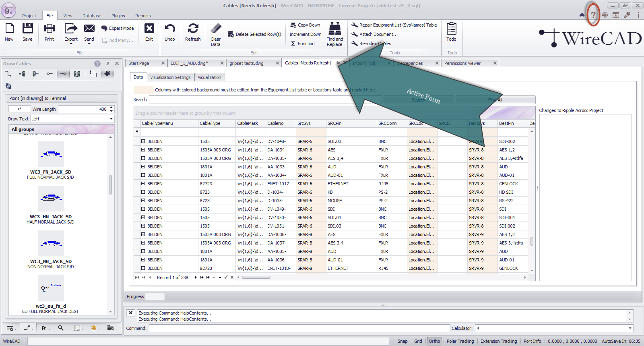Toggle Port Info in status bar
This screenshot has height=346, width=644.
pyautogui.click(x=532, y=341)
